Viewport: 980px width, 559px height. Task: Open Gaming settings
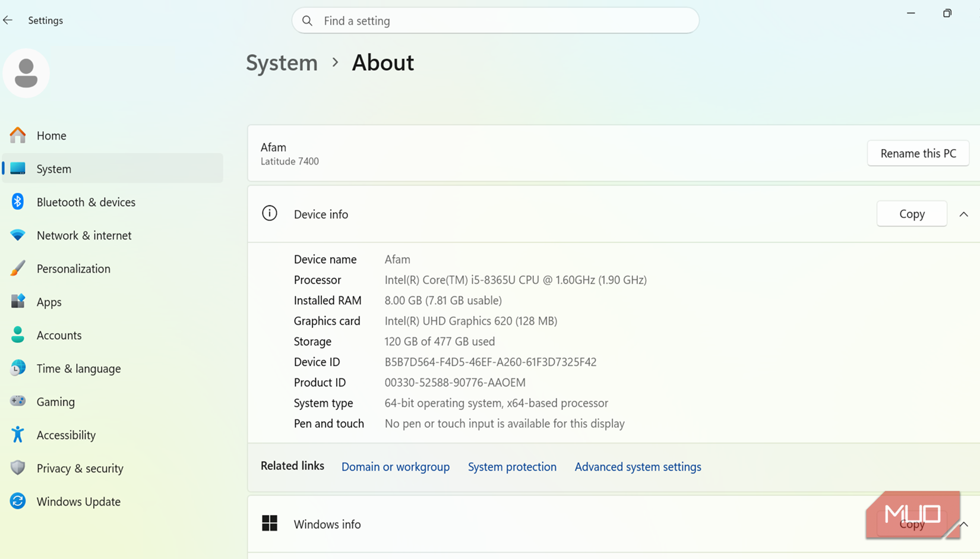[113, 402]
